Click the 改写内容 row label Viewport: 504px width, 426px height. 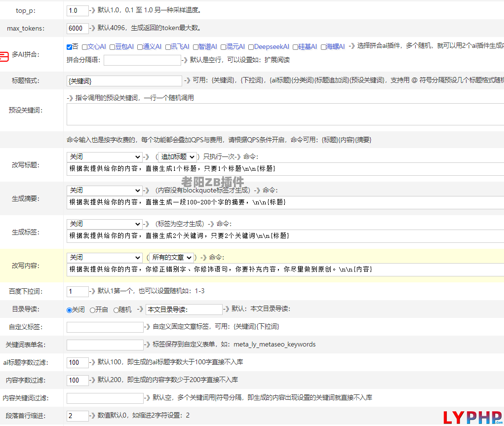tap(26, 266)
